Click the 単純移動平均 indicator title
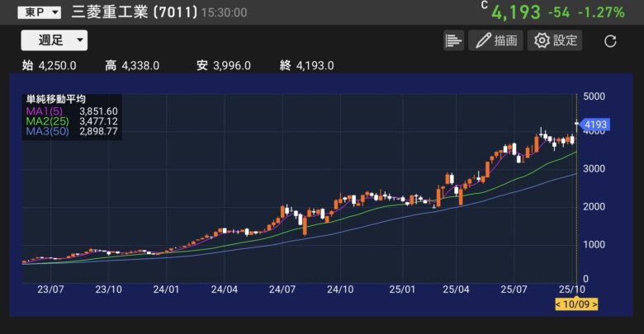This screenshot has height=334, width=644. pos(56,100)
